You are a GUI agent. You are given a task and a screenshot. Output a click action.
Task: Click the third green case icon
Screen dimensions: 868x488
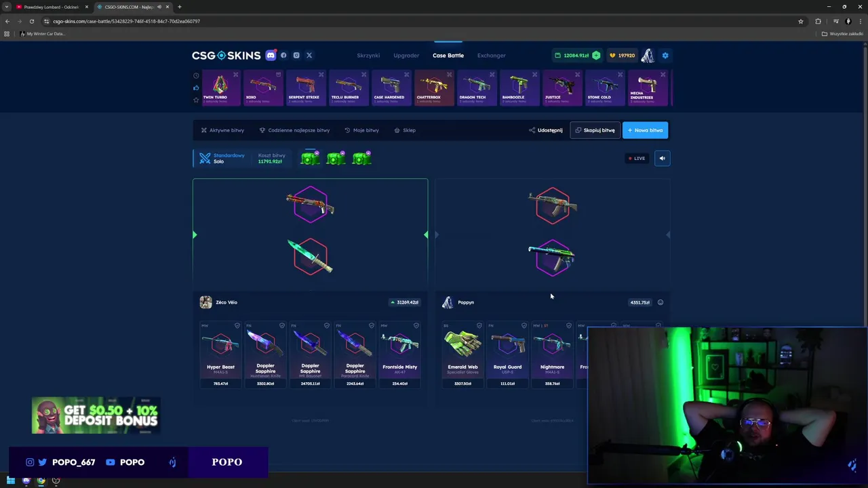[x=361, y=158]
